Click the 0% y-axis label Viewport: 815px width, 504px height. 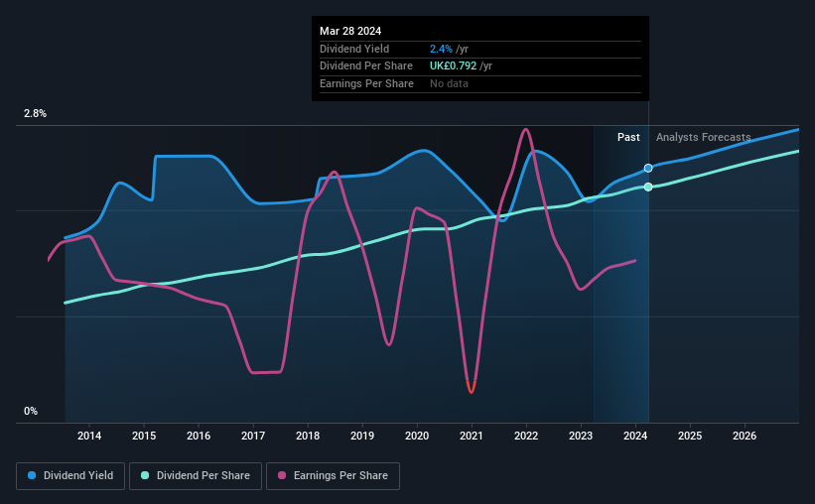[31, 411]
